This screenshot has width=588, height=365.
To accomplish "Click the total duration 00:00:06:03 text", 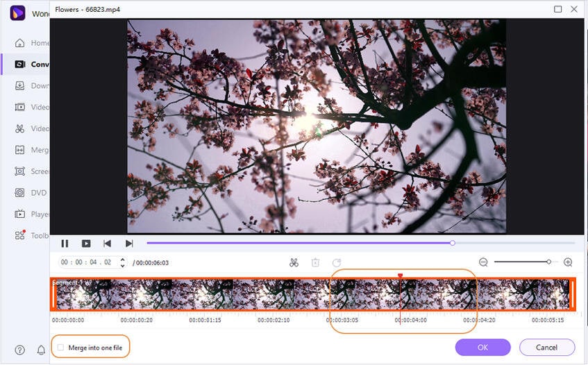I will [x=152, y=263].
